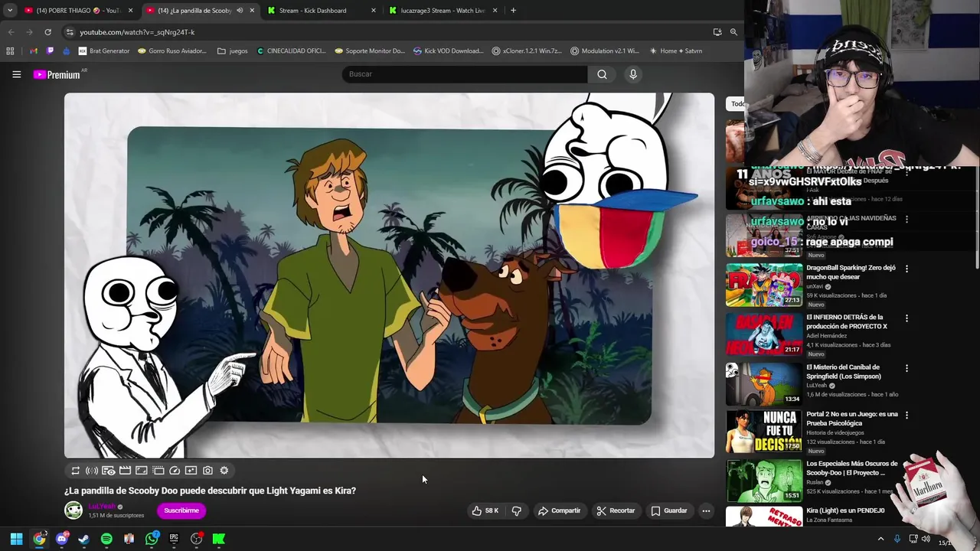Image resolution: width=980 pixels, height=551 pixels.
Task: Open the Twitch bookmark icon
Action: [50, 51]
